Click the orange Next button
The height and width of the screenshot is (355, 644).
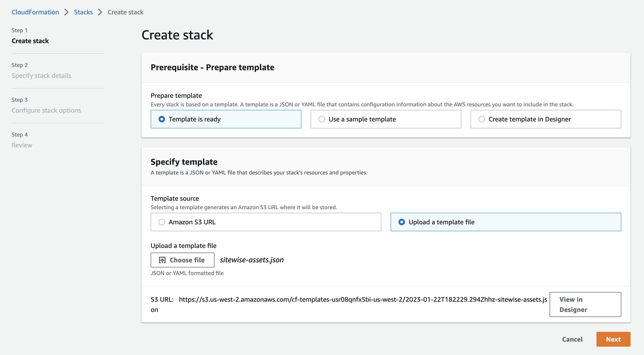click(613, 339)
